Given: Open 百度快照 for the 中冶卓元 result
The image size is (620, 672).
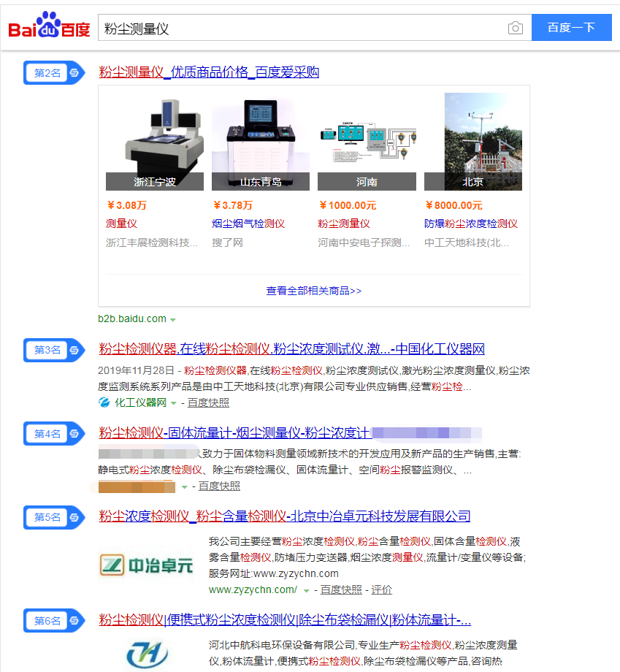Looking at the screenshot, I should click(341, 589).
